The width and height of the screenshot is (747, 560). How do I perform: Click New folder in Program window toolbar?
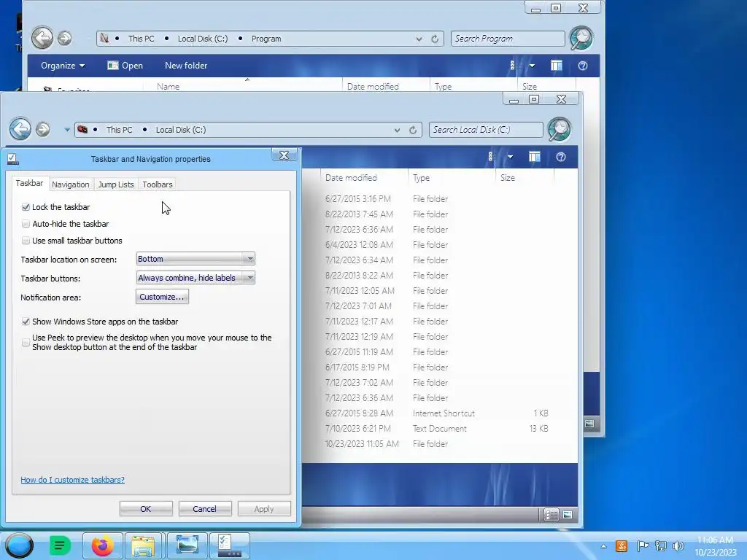186,66
